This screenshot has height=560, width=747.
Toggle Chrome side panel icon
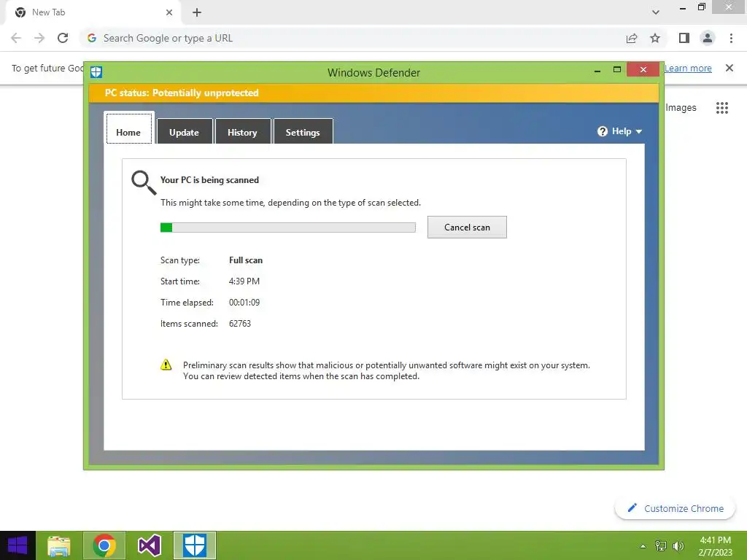coord(684,38)
